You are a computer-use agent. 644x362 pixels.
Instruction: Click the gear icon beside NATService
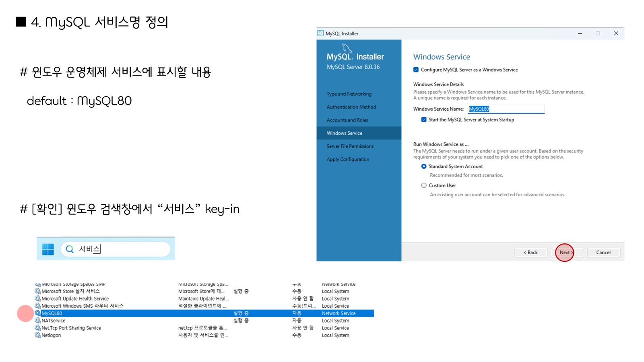37,321
